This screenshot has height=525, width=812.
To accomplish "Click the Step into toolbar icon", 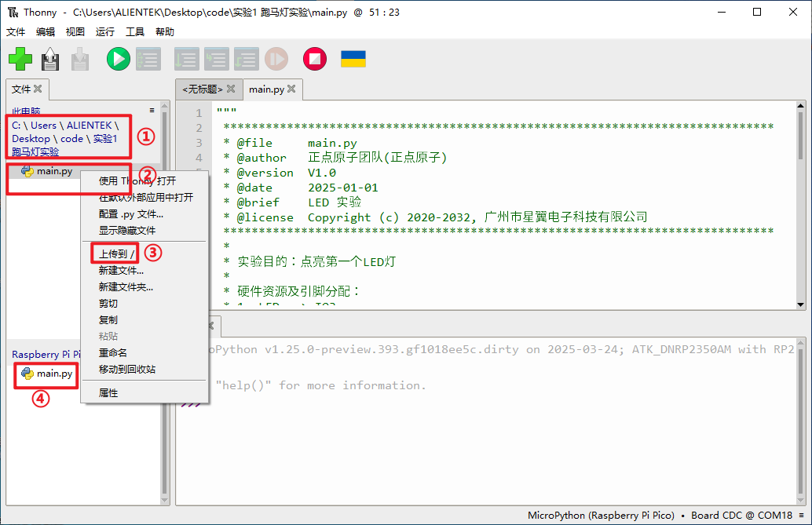I will point(216,59).
